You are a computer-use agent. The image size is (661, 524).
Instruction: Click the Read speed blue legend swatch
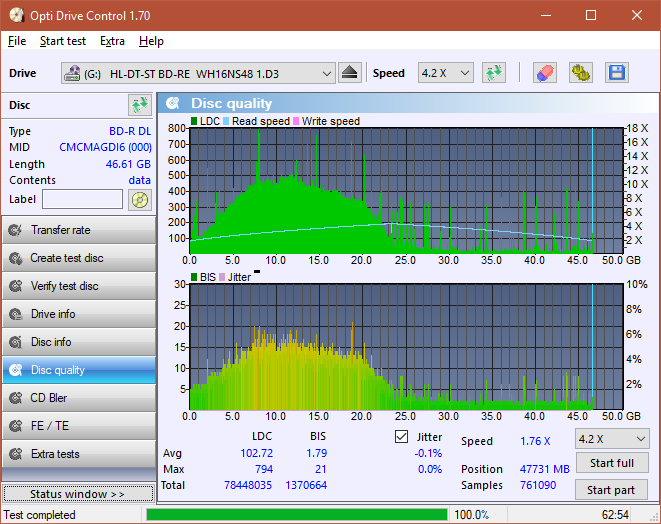[x=226, y=121]
